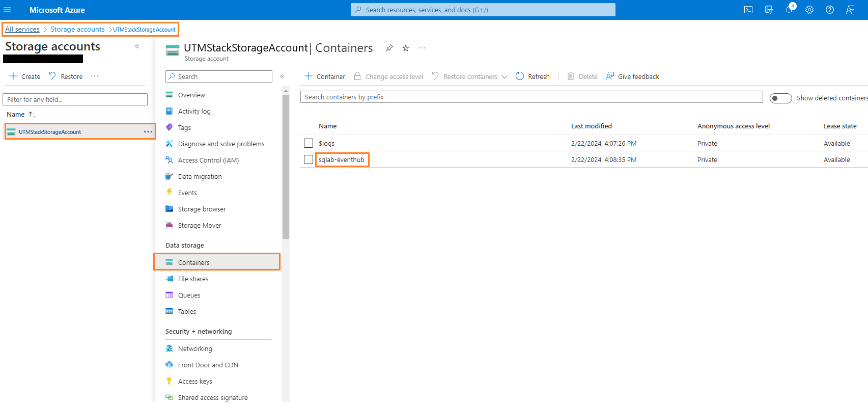Toggle Show deleted containers
Image resolution: width=868 pixels, height=404 pixels.
click(781, 98)
